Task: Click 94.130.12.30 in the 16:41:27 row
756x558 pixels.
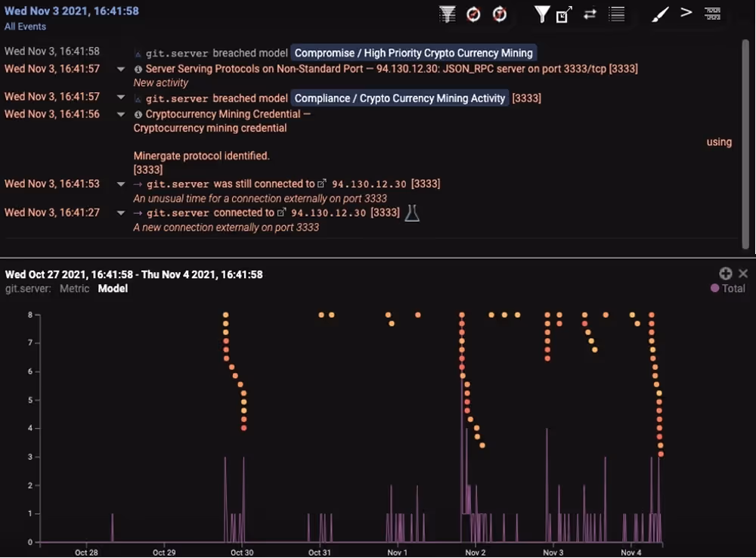Action: click(328, 212)
